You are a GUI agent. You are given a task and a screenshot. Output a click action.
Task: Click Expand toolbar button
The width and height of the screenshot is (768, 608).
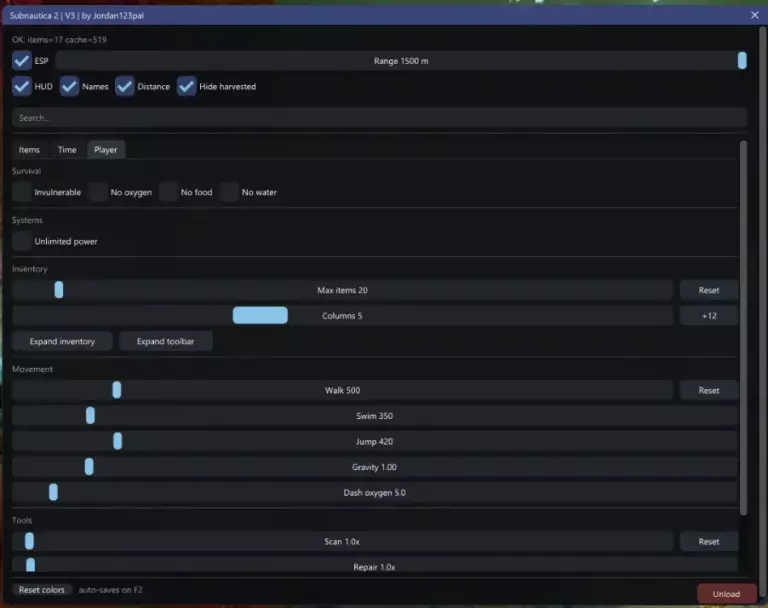point(166,341)
